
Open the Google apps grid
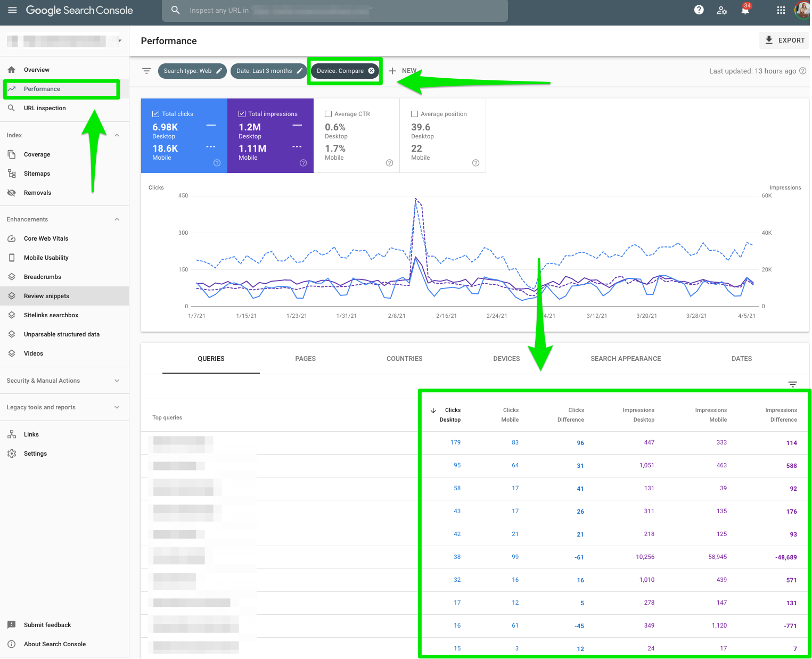tap(781, 10)
